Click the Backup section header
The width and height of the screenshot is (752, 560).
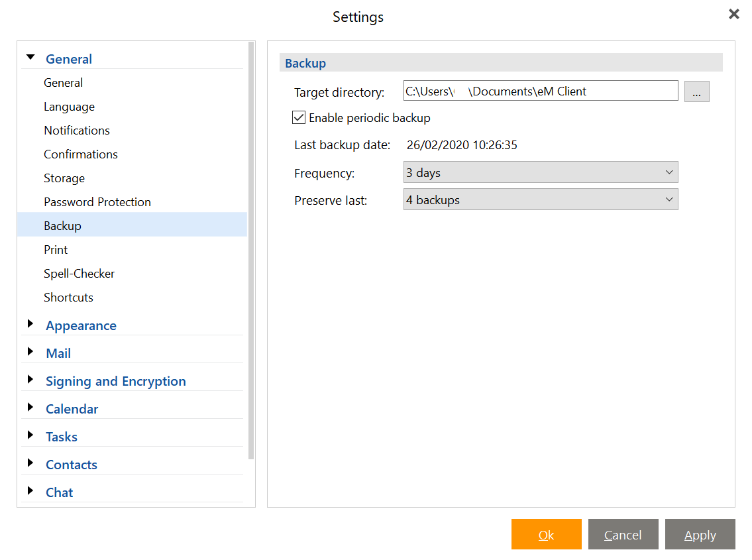point(501,63)
